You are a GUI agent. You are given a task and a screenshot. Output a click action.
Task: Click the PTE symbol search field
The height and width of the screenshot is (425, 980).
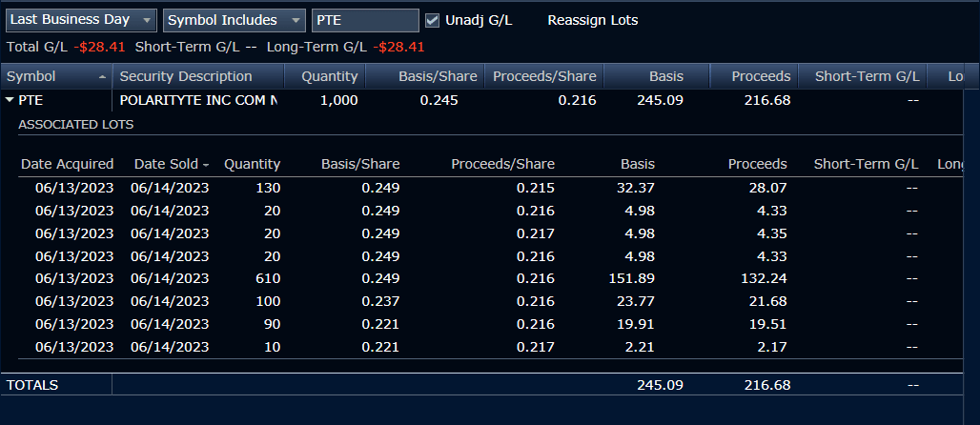coord(364,20)
